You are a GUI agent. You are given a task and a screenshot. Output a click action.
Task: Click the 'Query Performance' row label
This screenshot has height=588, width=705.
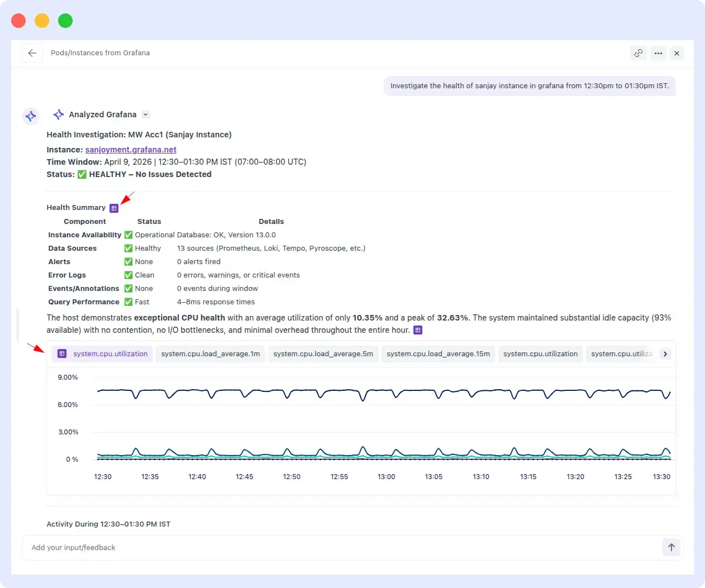pyautogui.click(x=84, y=302)
